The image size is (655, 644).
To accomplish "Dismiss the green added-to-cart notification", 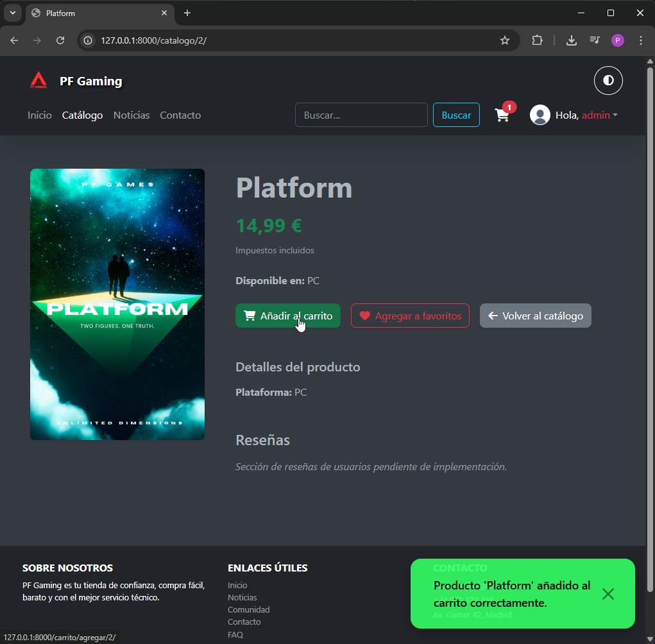I will [x=608, y=594].
